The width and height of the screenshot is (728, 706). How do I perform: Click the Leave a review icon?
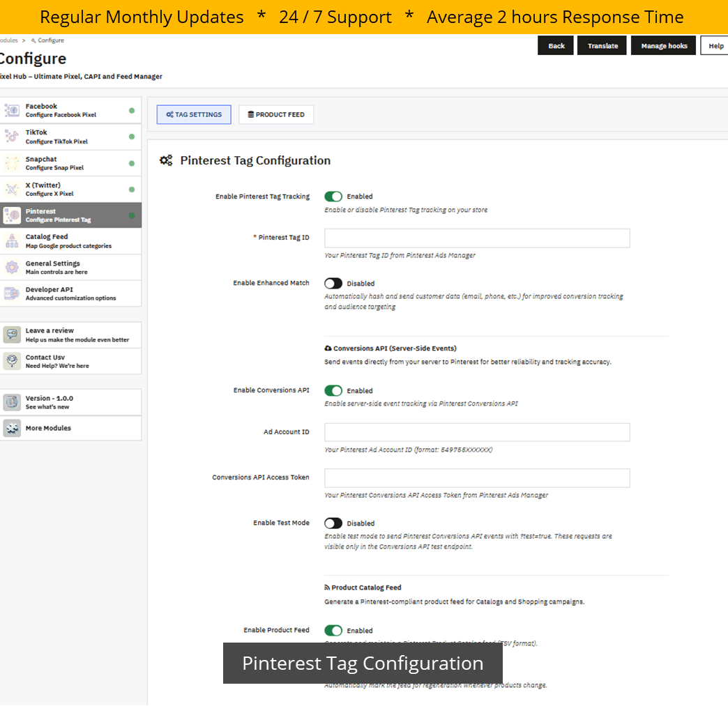12,335
